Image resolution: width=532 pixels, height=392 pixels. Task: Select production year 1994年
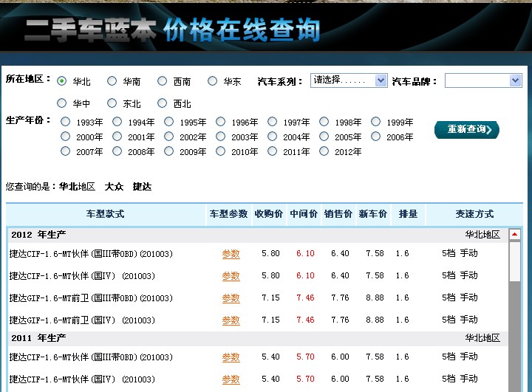pos(117,122)
